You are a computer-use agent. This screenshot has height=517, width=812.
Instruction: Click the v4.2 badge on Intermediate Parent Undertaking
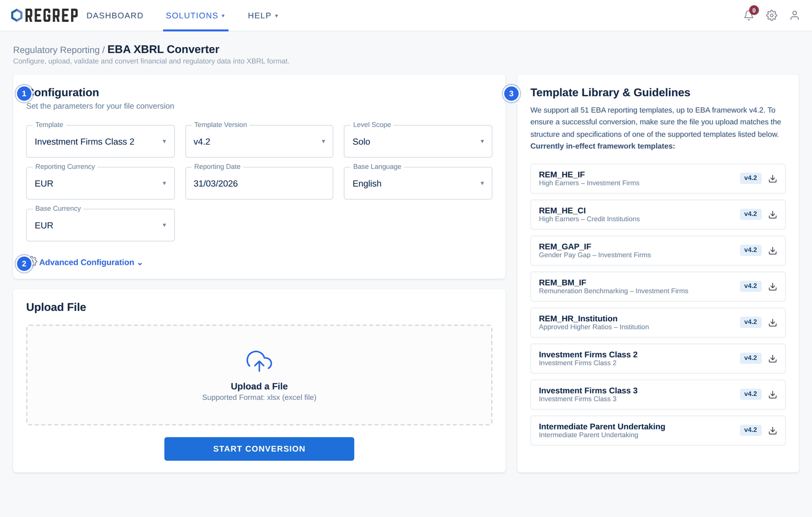tap(751, 430)
